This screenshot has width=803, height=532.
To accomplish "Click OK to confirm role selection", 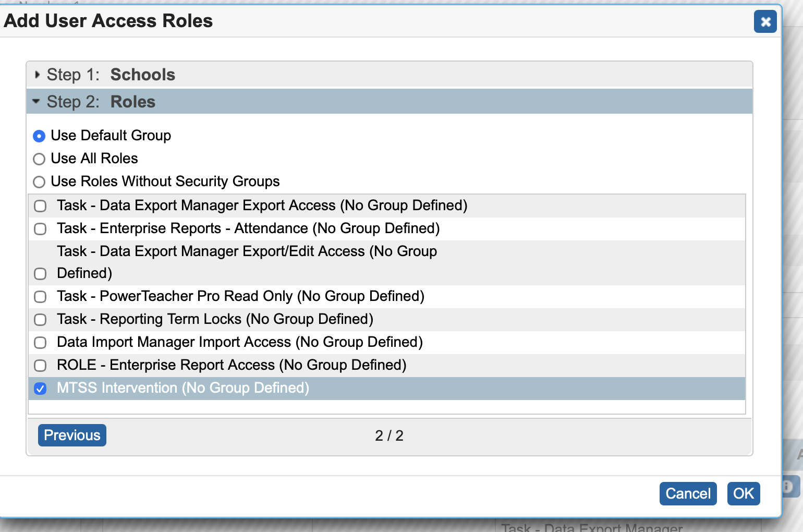I will pyautogui.click(x=744, y=493).
